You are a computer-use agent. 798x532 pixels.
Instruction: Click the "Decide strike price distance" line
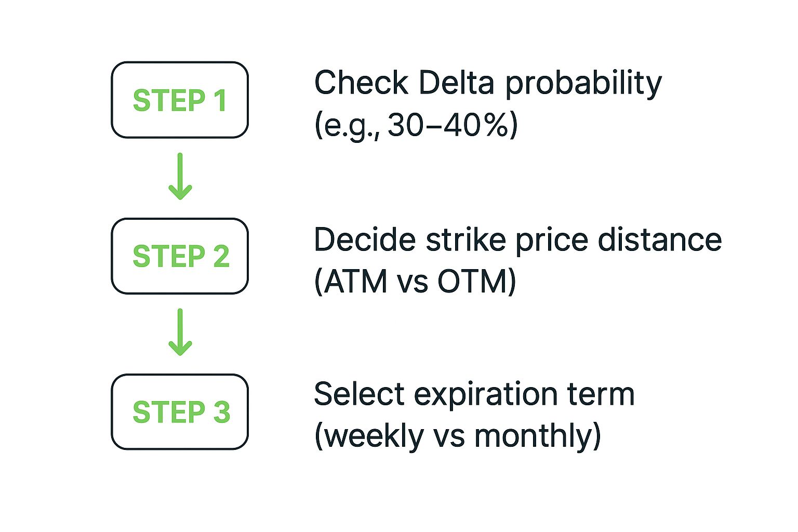pyautogui.click(x=517, y=240)
